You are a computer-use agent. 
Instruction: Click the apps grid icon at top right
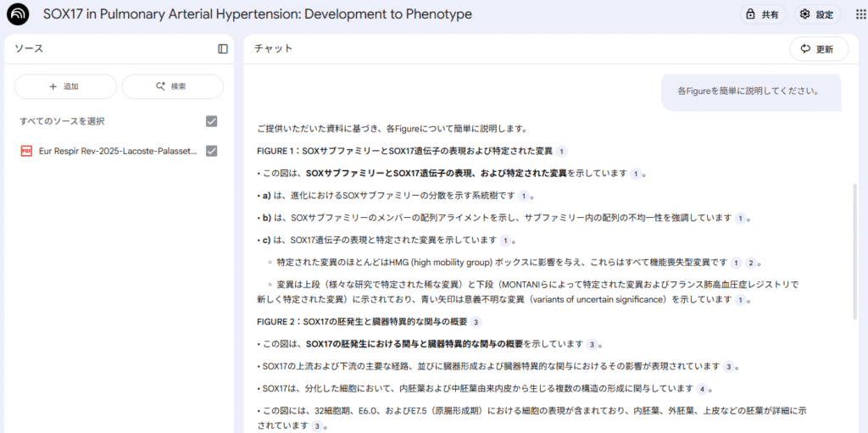coord(854,14)
